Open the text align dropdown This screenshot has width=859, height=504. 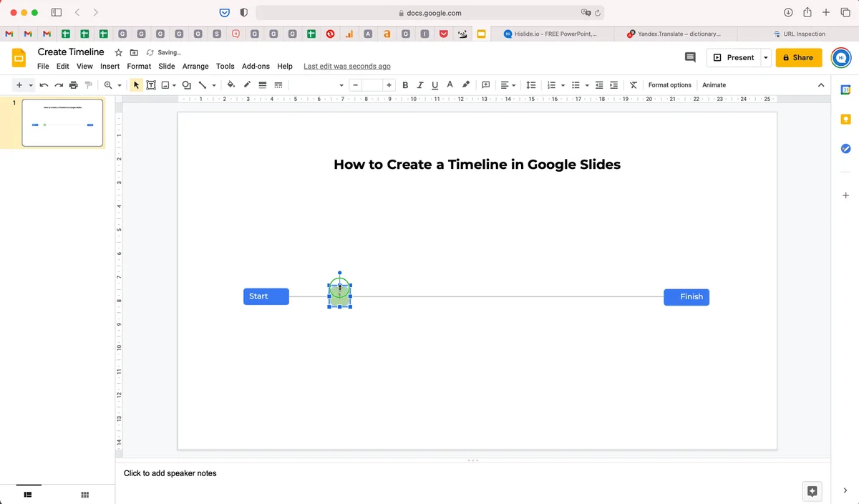(508, 85)
